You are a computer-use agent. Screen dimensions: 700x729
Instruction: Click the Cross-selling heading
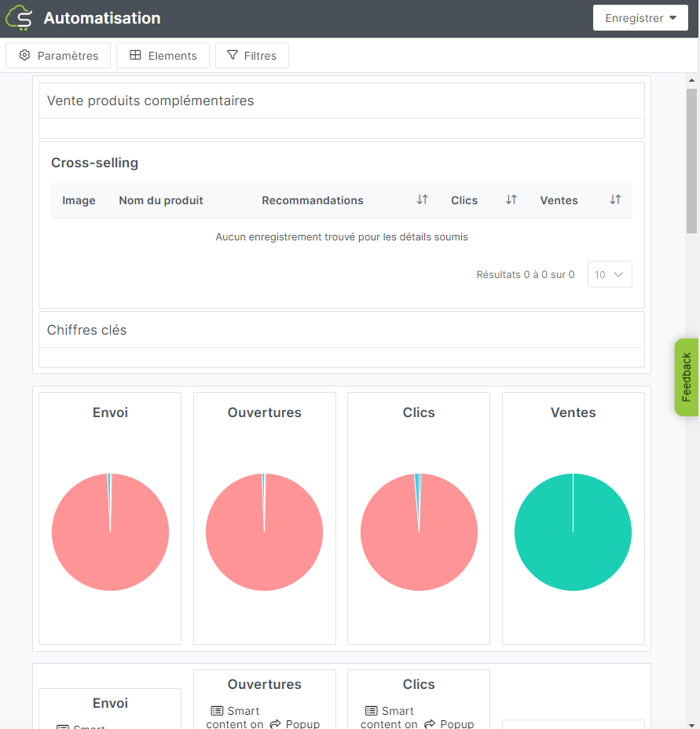tap(94, 163)
